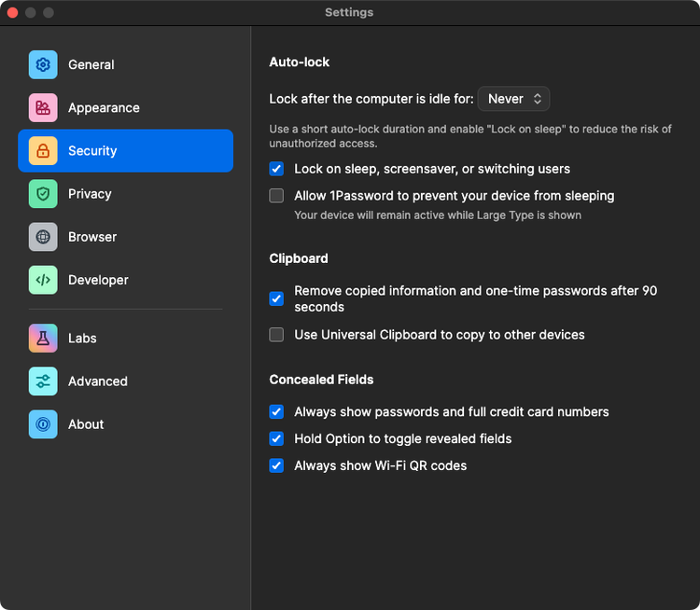700x610 pixels.
Task: Enable Use Universal Clipboard checkbox
Action: coord(276,335)
